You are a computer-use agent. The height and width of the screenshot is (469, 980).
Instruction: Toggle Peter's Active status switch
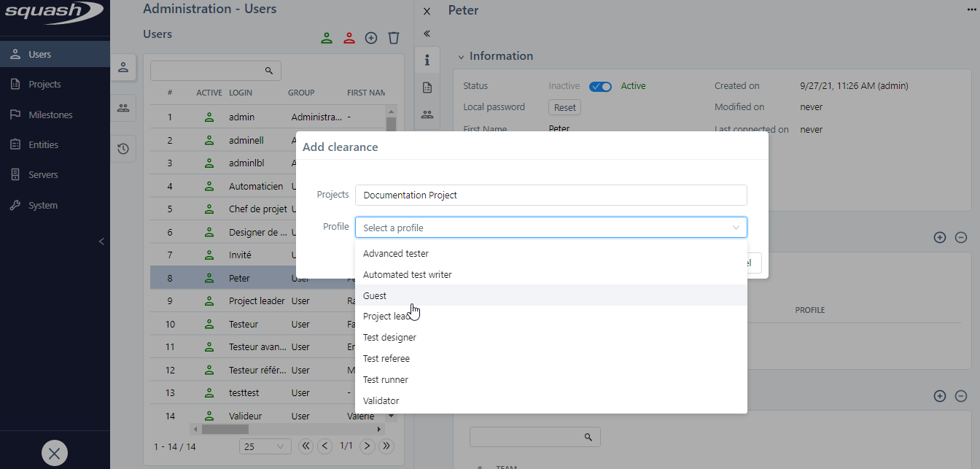601,86
